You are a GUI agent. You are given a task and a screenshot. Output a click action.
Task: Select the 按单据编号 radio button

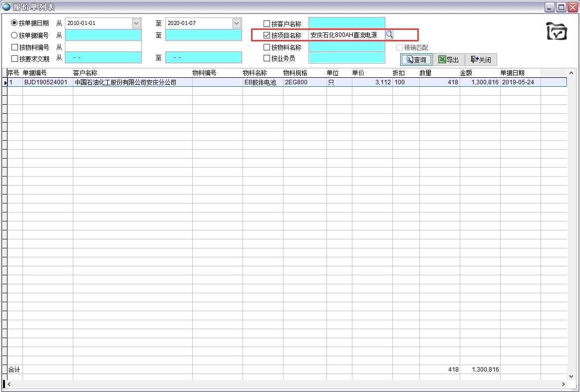[14, 35]
